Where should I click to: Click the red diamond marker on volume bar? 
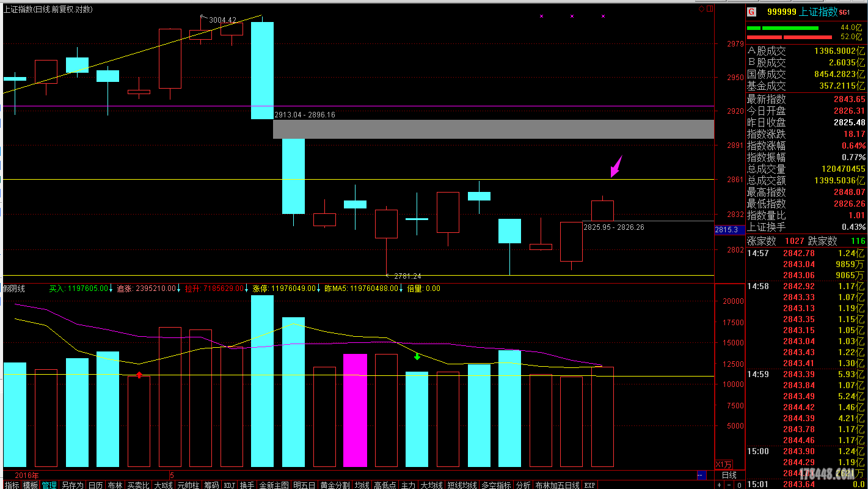(x=139, y=375)
